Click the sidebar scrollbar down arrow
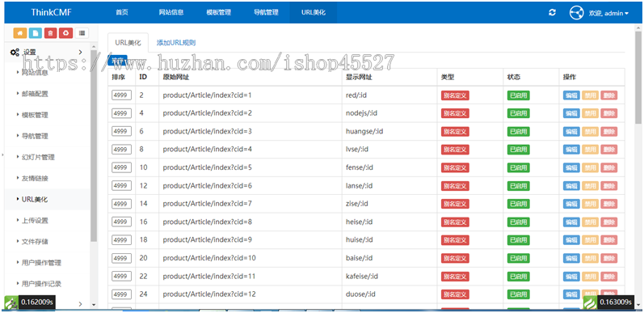 coord(94,305)
